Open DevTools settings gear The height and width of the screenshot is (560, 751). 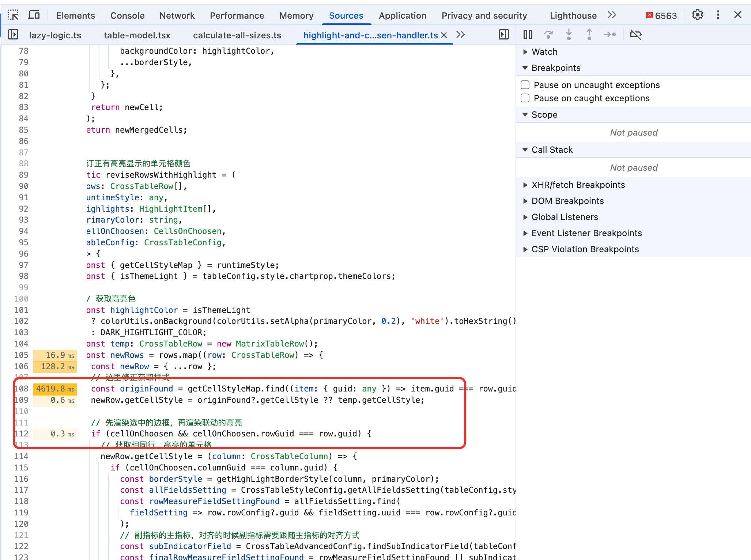tap(697, 15)
